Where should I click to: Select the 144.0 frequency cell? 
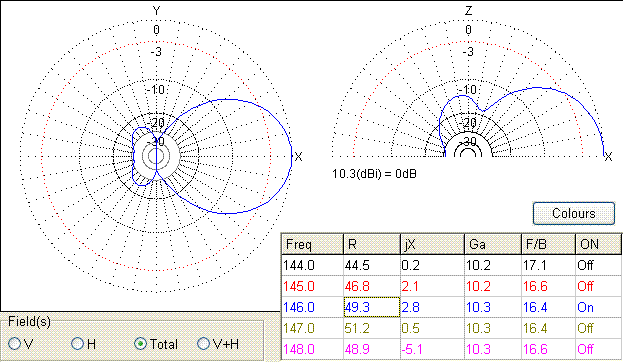312,265
